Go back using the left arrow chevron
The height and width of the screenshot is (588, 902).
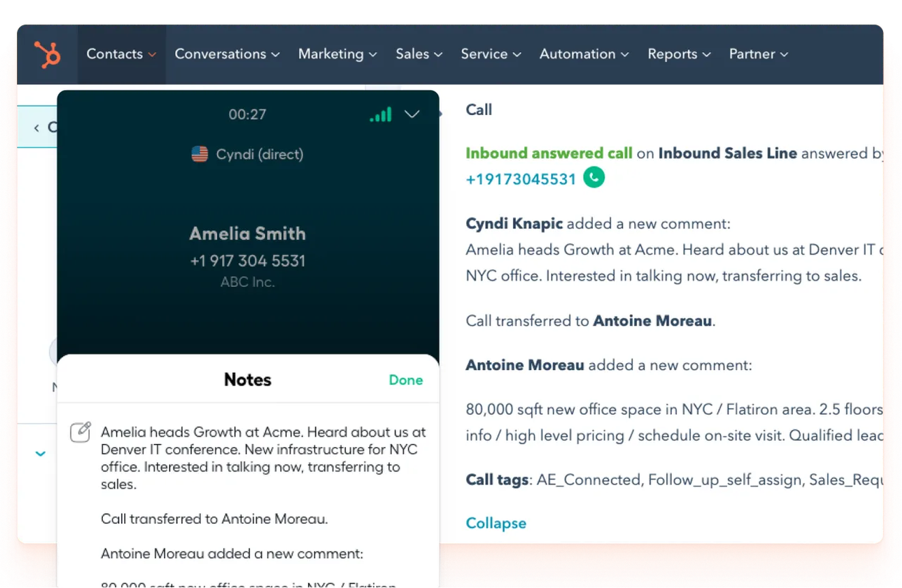(x=37, y=127)
